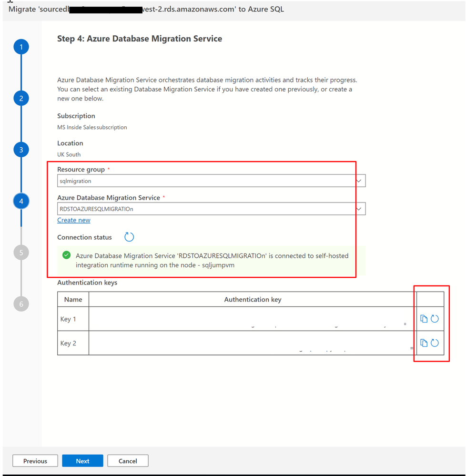Copy the Key 1 authentication key
466x476 pixels.
coord(424,319)
